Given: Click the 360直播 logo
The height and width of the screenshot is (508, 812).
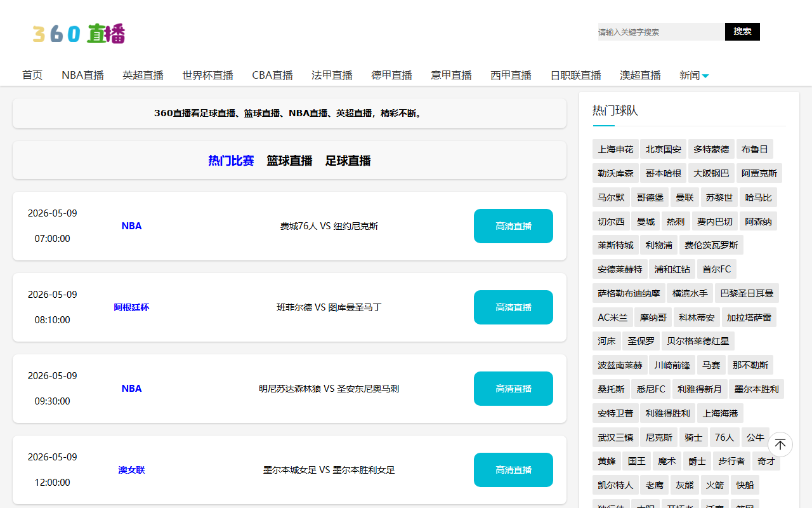Looking at the screenshot, I should tap(79, 34).
